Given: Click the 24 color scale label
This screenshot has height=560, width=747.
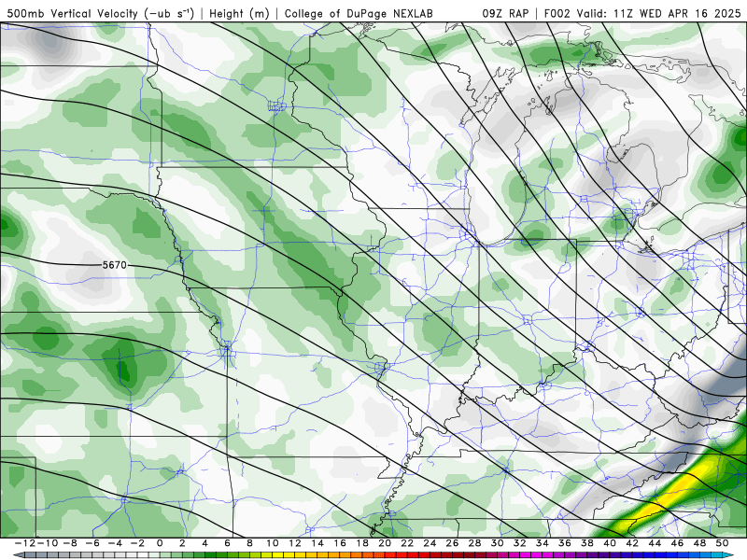Looking at the screenshot, I should (430, 543).
